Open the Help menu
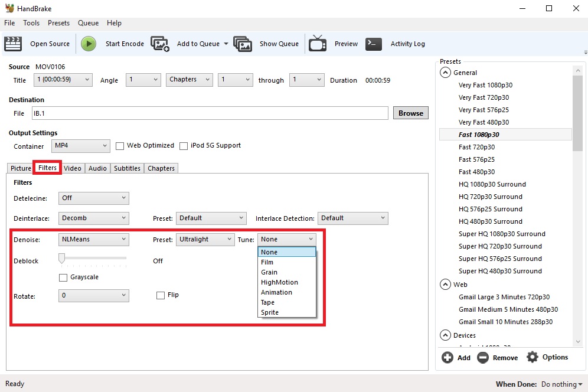Viewport: 588px width, 392px height. [114, 23]
